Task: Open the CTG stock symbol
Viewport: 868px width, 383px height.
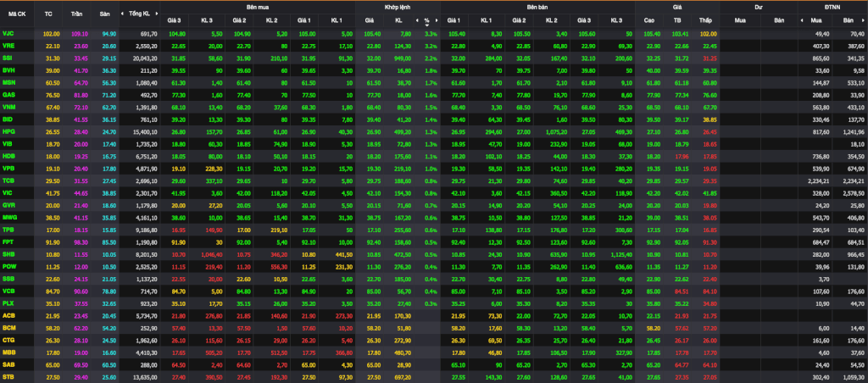Action: click(8, 340)
